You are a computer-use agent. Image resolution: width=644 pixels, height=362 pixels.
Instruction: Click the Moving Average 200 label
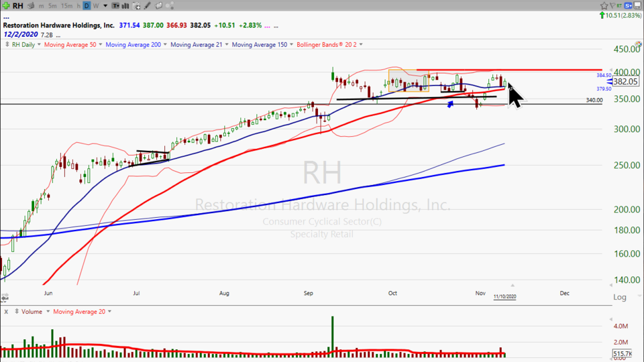point(133,45)
